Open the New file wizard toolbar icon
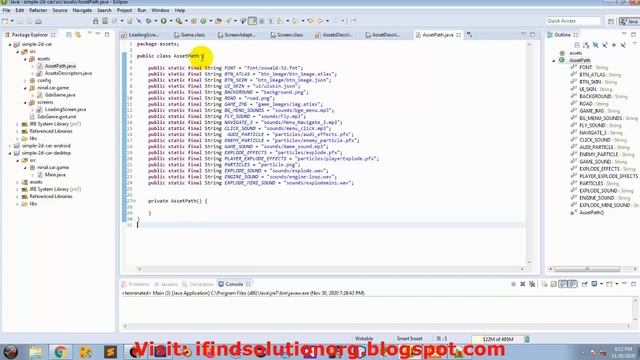640x360 pixels. tap(5, 21)
